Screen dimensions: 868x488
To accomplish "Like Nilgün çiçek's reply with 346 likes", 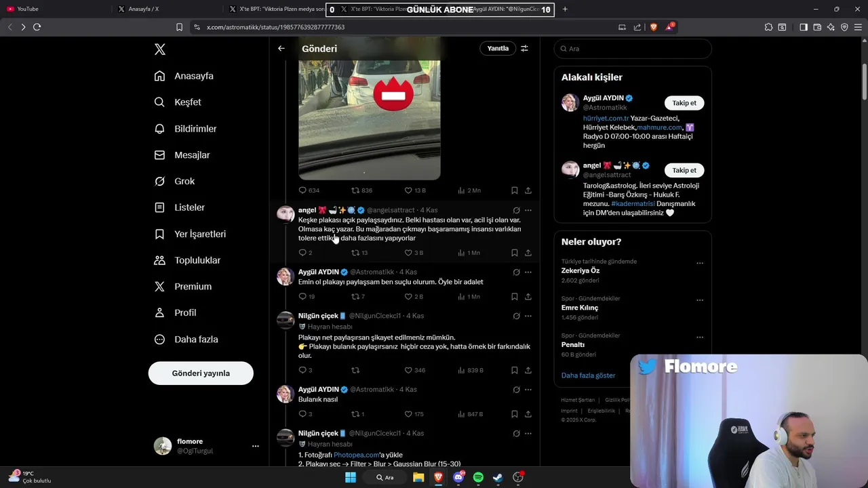I will (415, 370).
